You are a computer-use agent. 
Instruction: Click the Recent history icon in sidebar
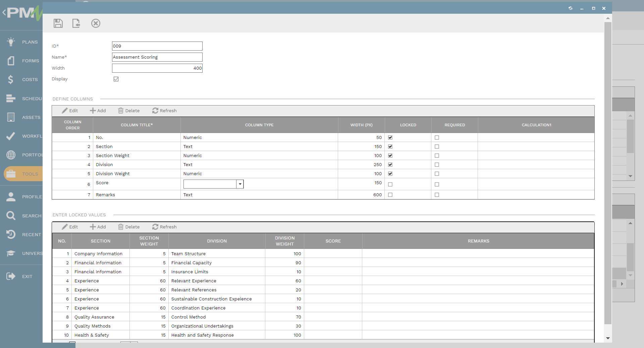(x=10, y=234)
